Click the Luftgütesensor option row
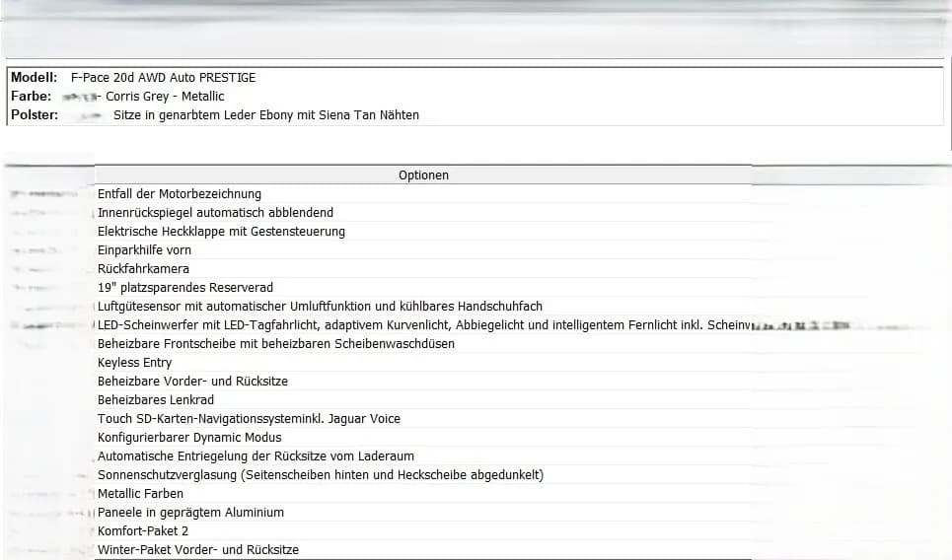 (423, 307)
